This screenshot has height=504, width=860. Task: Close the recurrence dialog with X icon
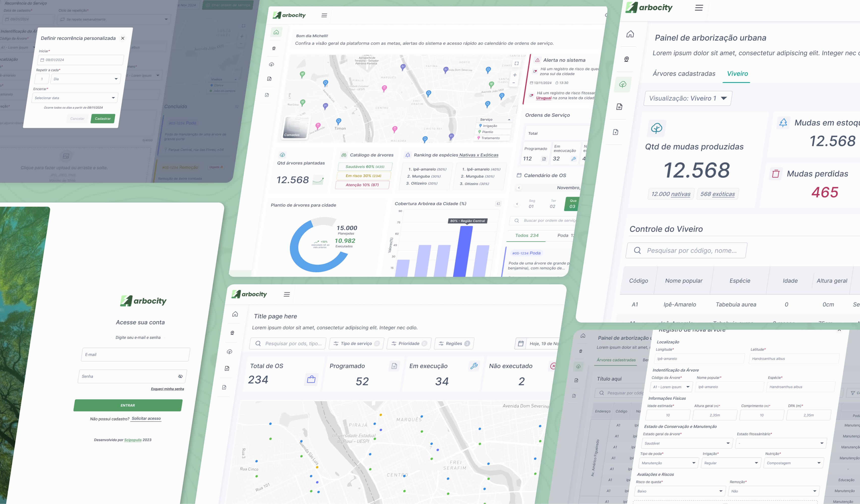123,38
